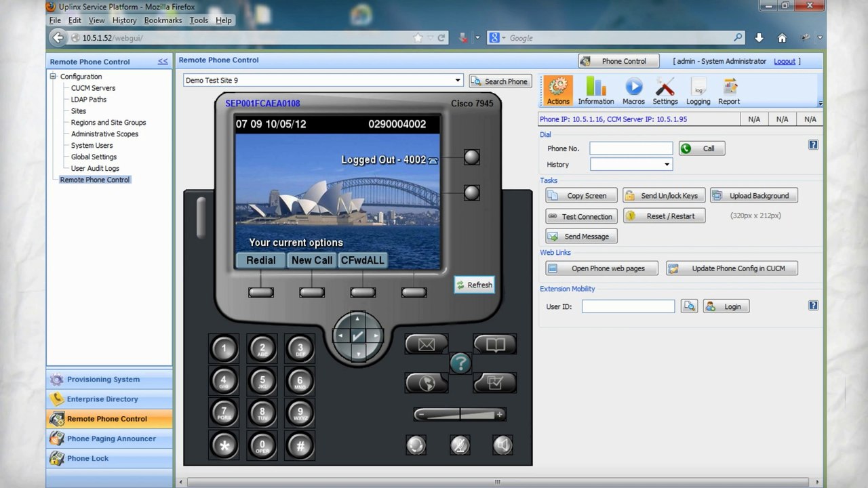The width and height of the screenshot is (868, 488).
Task: Click the Redial softkey on phone screen
Action: [260, 260]
